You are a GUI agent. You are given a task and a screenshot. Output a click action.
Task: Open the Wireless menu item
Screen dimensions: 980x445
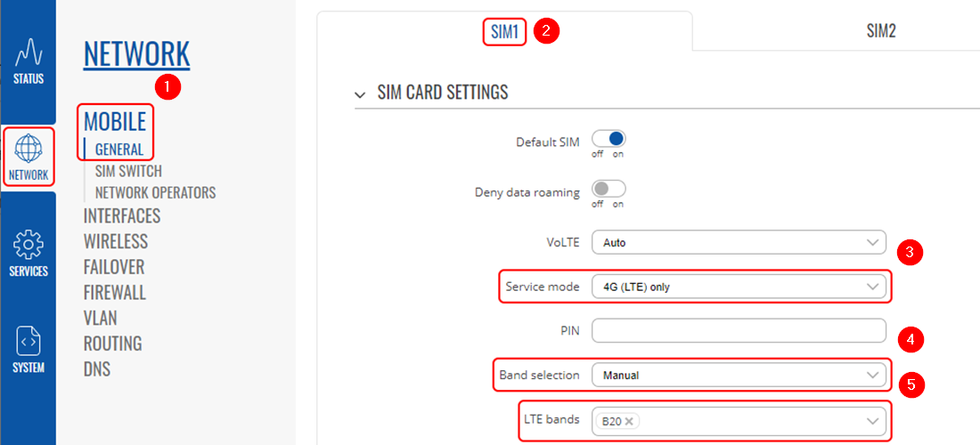tap(116, 241)
